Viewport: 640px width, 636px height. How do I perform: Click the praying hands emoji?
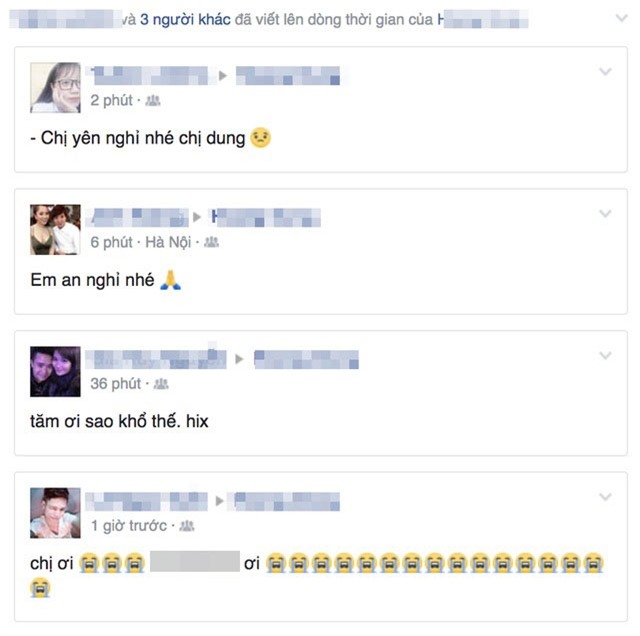coord(171,280)
